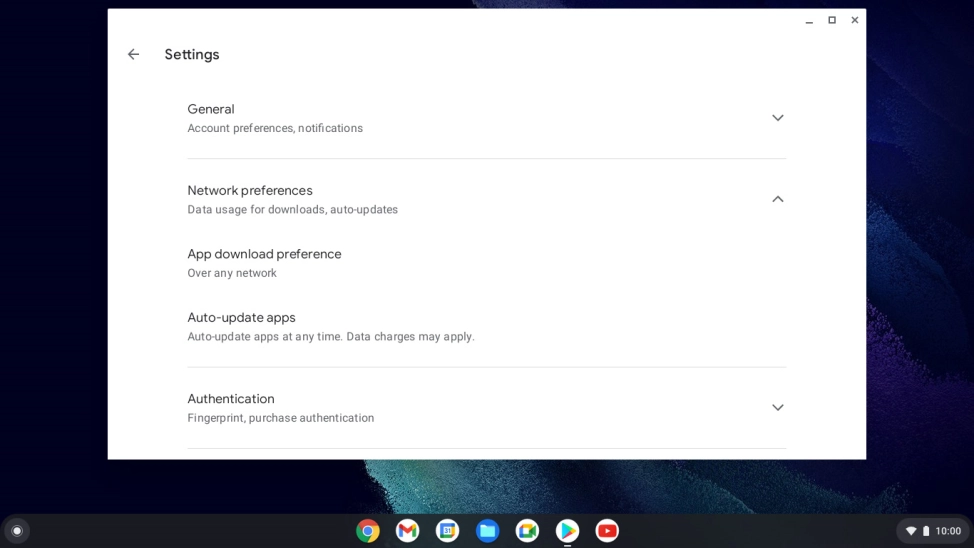Click the battery status icon
Screen dimensions: 974x548
[926, 531]
